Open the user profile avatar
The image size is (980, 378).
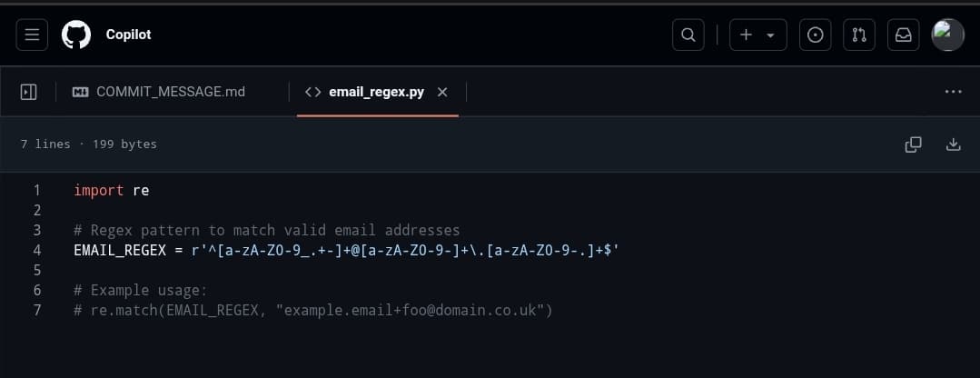pyautogui.click(x=948, y=35)
